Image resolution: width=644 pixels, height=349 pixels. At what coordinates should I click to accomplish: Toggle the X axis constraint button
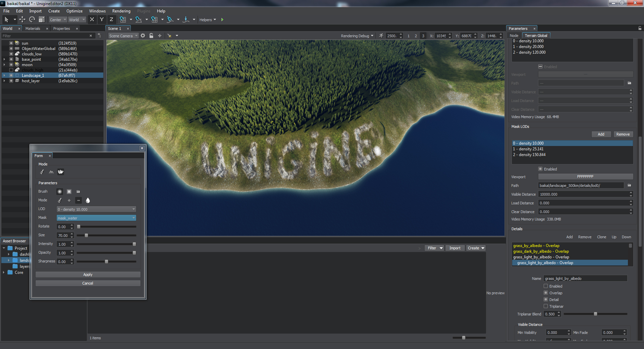[92, 19]
